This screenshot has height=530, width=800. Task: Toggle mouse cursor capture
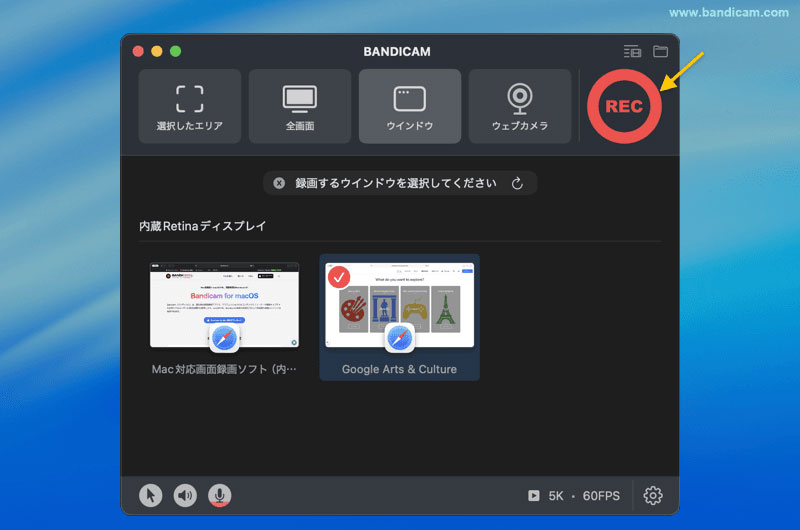tap(151, 495)
